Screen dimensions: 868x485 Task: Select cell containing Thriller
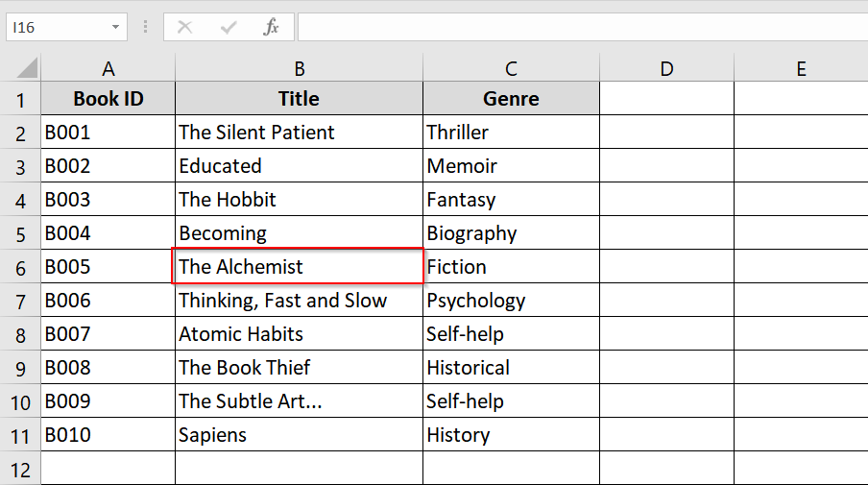click(511, 133)
